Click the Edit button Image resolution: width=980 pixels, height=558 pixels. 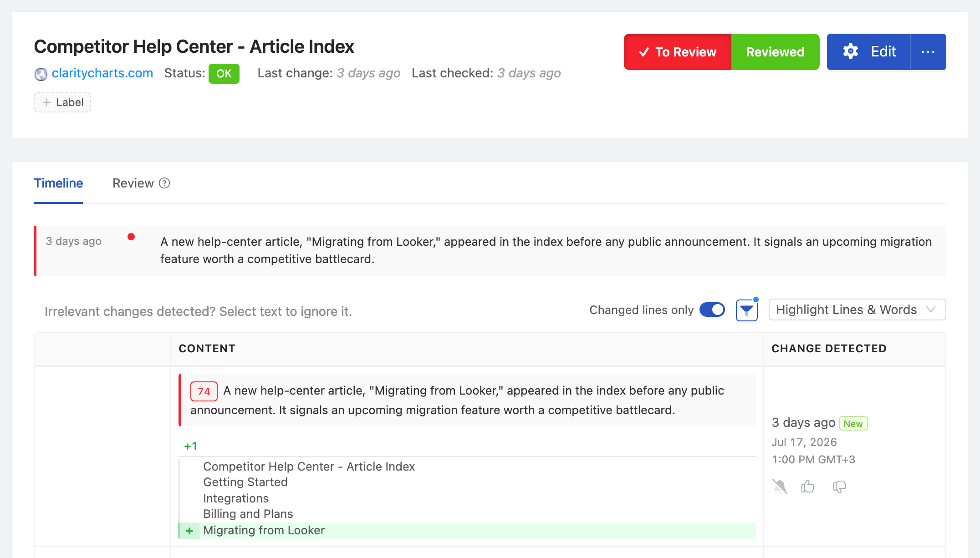[x=869, y=52]
